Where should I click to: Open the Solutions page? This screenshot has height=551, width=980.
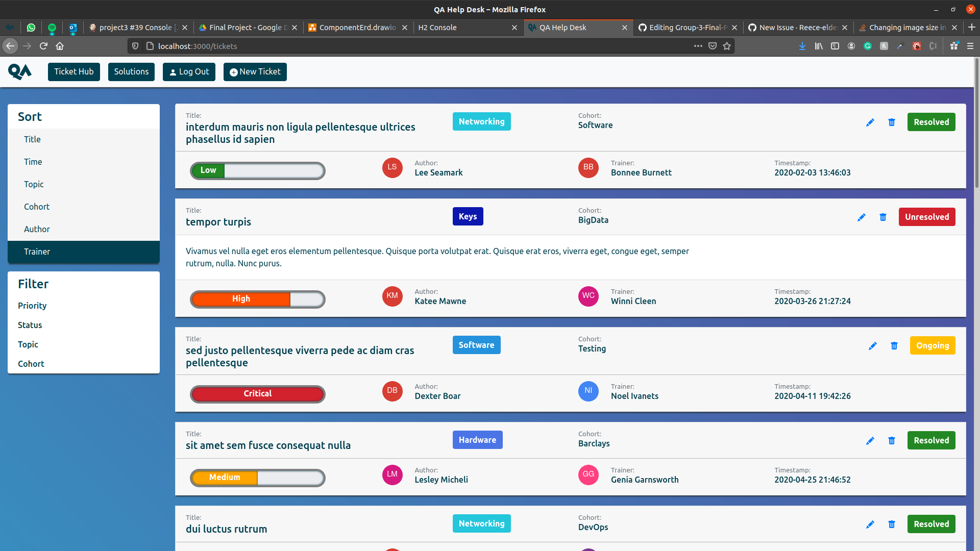coord(131,72)
